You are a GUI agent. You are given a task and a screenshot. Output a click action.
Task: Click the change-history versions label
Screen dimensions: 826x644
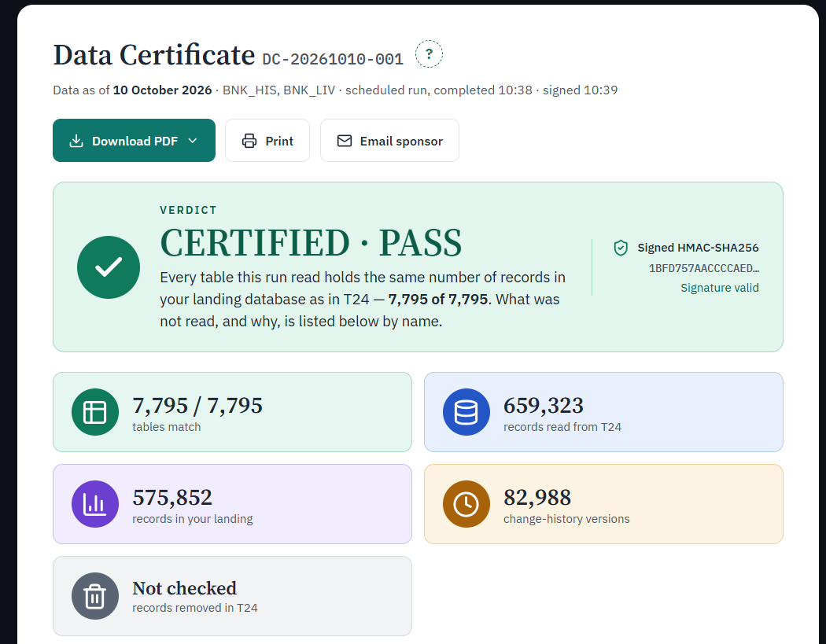tap(566, 519)
